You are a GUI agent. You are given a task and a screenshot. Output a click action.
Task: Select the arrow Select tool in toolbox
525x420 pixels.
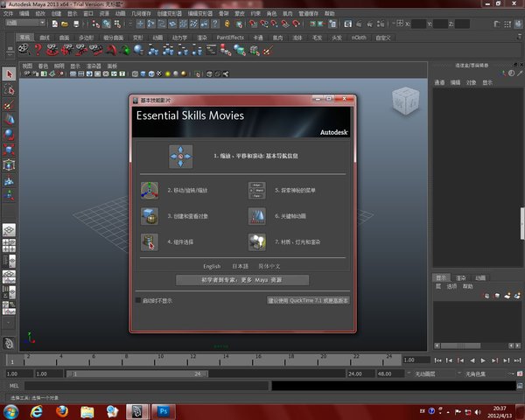(9, 73)
